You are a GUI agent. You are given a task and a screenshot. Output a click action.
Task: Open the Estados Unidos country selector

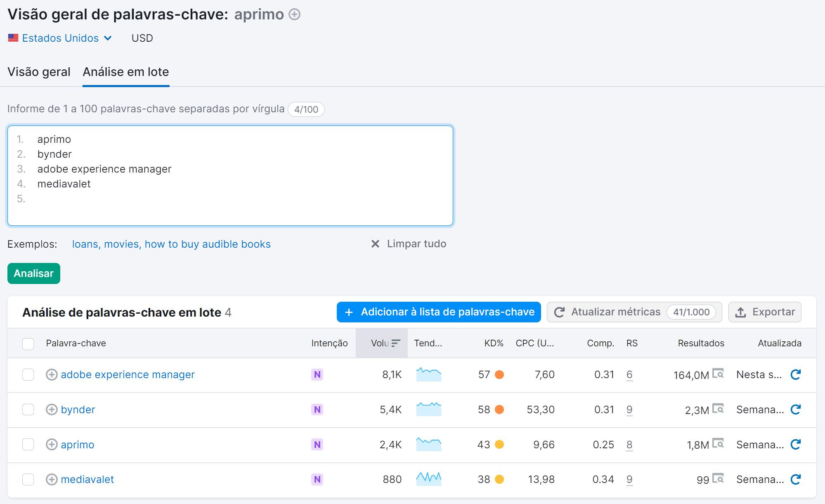(60, 38)
